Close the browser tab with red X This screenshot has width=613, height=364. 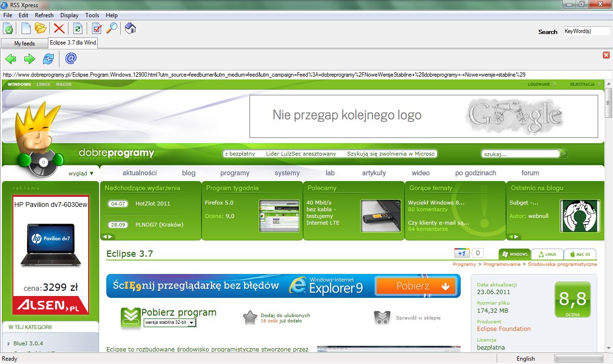(606, 55)
